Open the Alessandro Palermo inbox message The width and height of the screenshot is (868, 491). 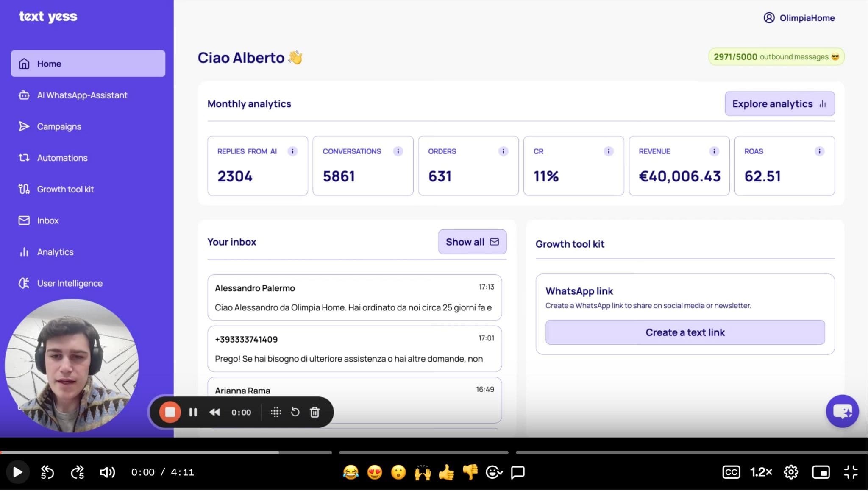[354, 298]
